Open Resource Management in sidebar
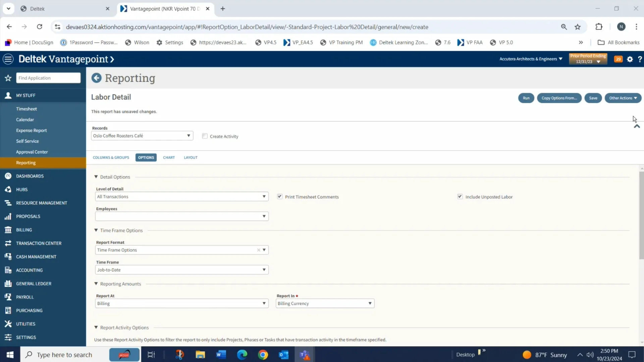Image resolution: width=644 pixels, height=362 pixels. pyautogui.click(x=41, y=203)
